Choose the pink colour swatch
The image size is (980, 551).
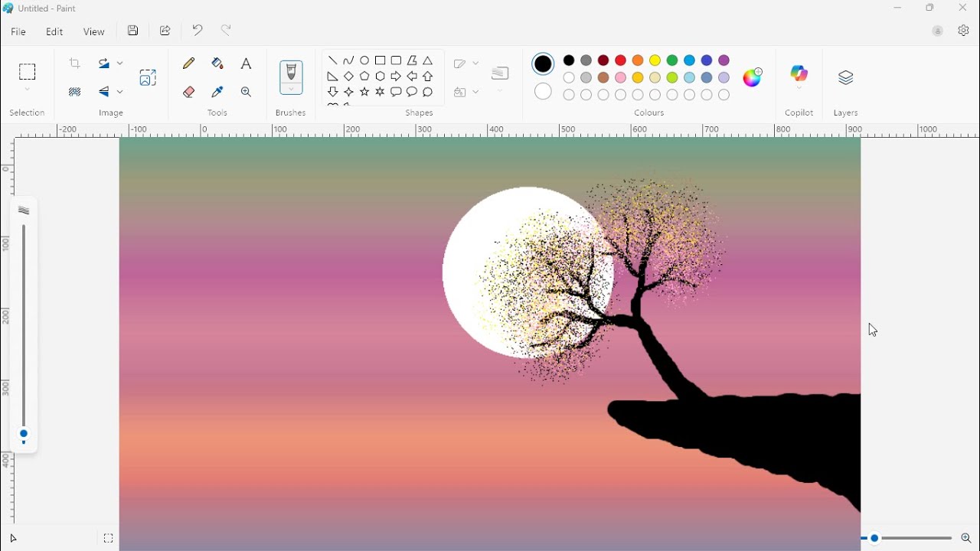tap(621, 78)
